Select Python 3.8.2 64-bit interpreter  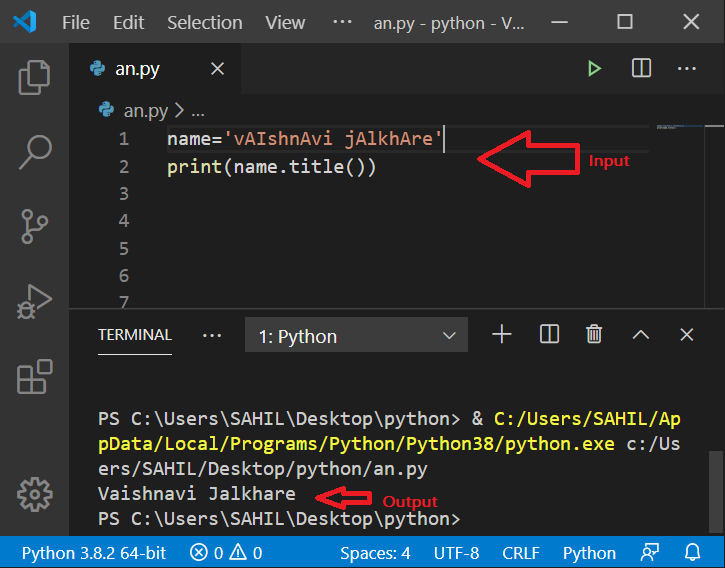click(x=94, y=553)
